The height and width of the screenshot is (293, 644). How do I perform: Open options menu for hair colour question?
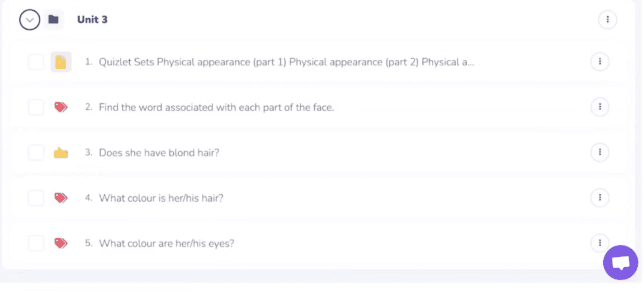point(600,198)
